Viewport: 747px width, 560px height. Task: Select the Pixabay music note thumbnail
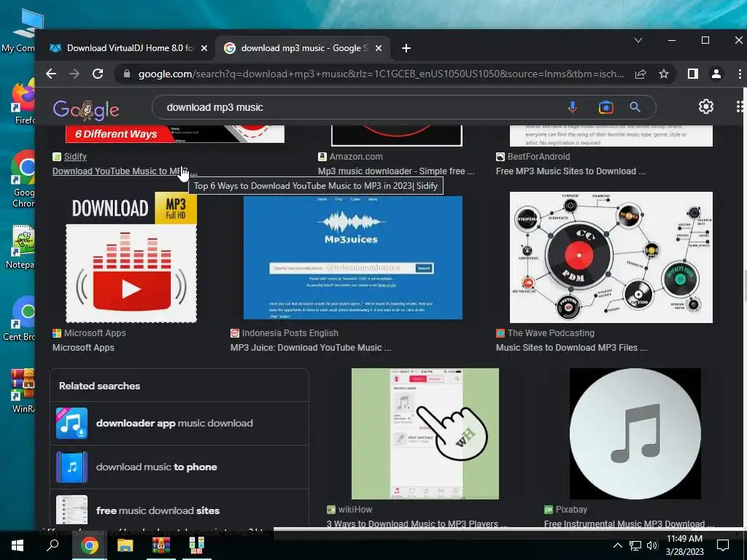tap(635, 433)
